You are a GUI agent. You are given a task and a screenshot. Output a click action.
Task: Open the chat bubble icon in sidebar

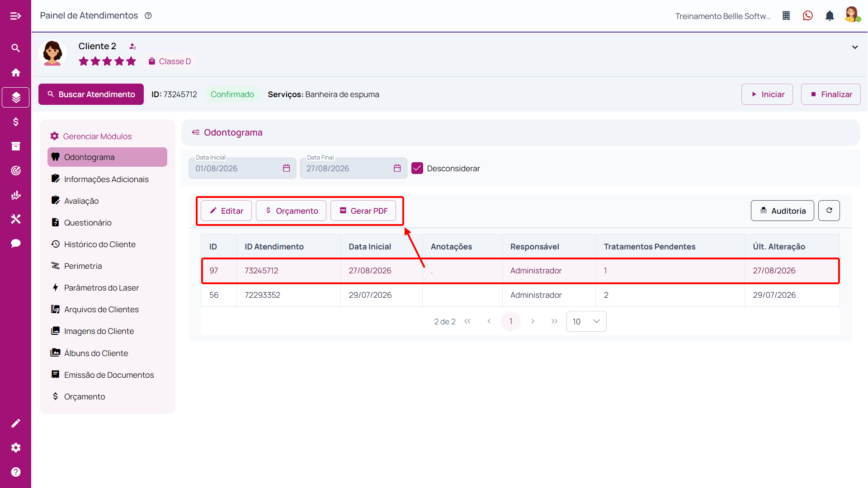16,244
